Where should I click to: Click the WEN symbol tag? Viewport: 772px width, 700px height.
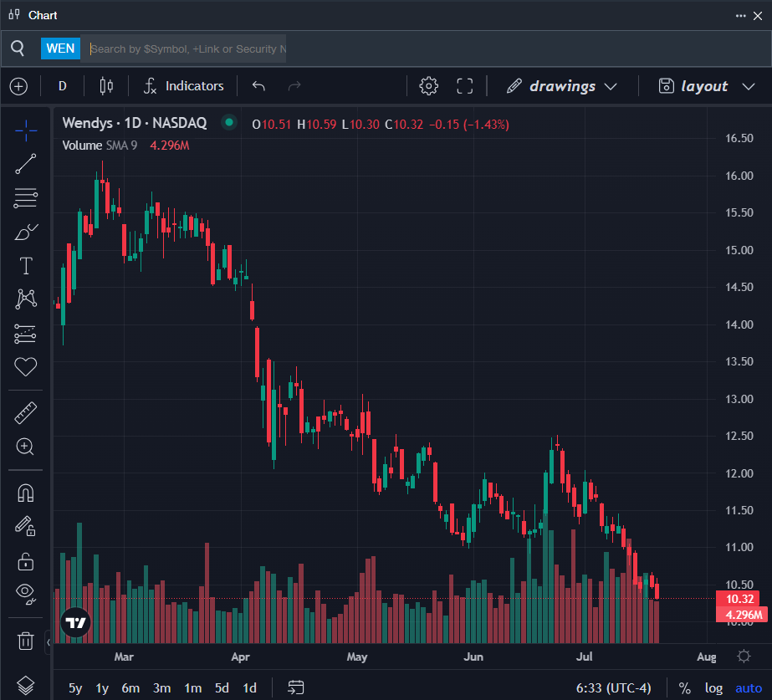(x=60, y=49)
